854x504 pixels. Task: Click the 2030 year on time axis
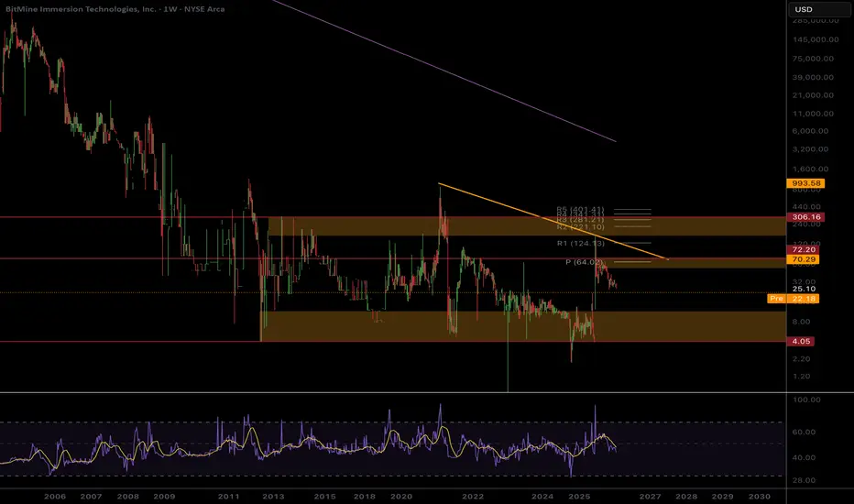click(x=760, y=497)
